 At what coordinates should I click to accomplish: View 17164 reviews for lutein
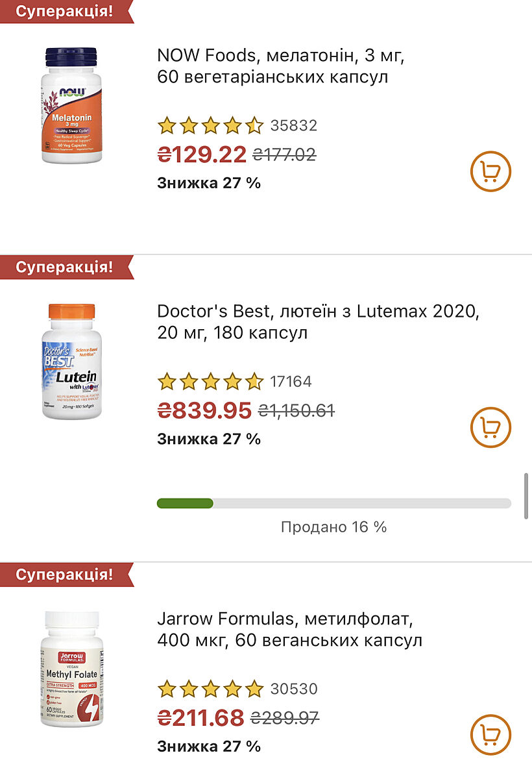[291, 381]
